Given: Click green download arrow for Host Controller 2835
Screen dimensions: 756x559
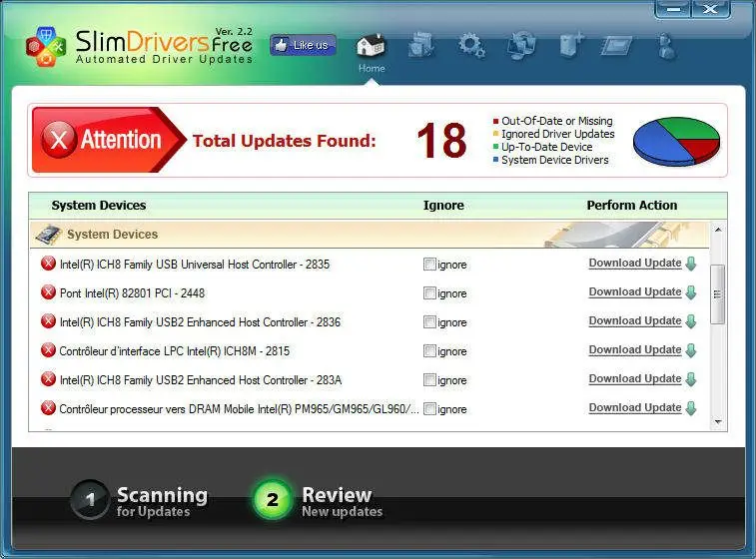Looking at the screenshot, I should pyautogui.click(x=691, y=264).
